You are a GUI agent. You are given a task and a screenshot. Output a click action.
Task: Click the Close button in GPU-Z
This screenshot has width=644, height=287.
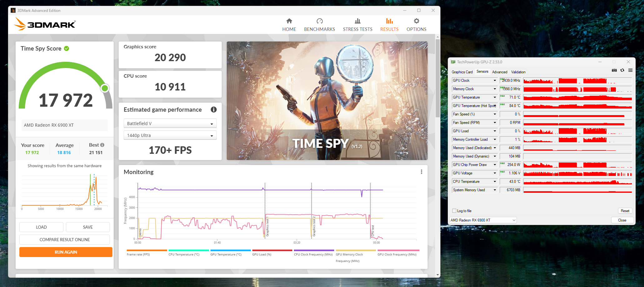pyautogui.click(x=622, y=220)
